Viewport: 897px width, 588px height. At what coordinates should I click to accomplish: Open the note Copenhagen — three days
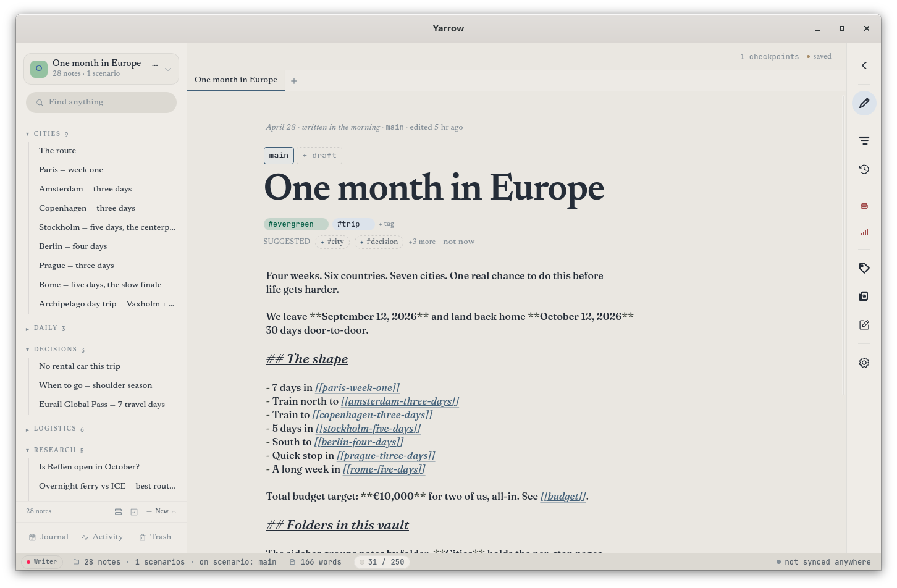(x=87, y=208)
